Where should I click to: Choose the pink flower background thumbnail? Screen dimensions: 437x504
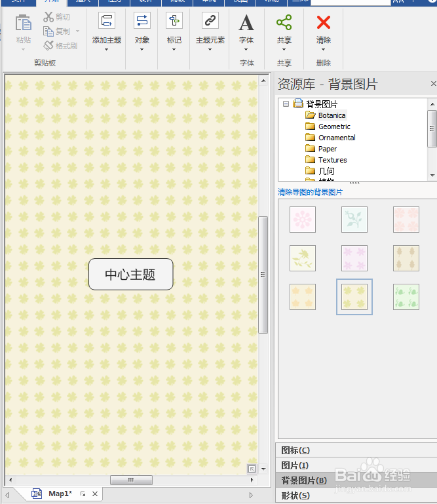point(303,220)
